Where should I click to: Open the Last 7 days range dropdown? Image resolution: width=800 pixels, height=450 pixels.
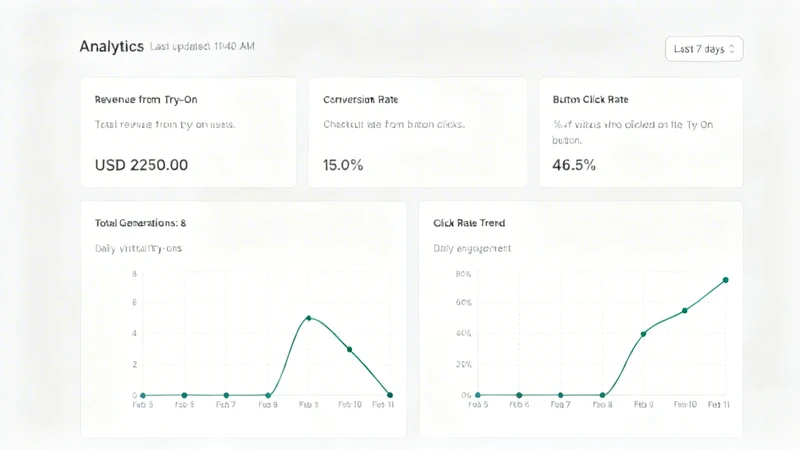[704, 49]
